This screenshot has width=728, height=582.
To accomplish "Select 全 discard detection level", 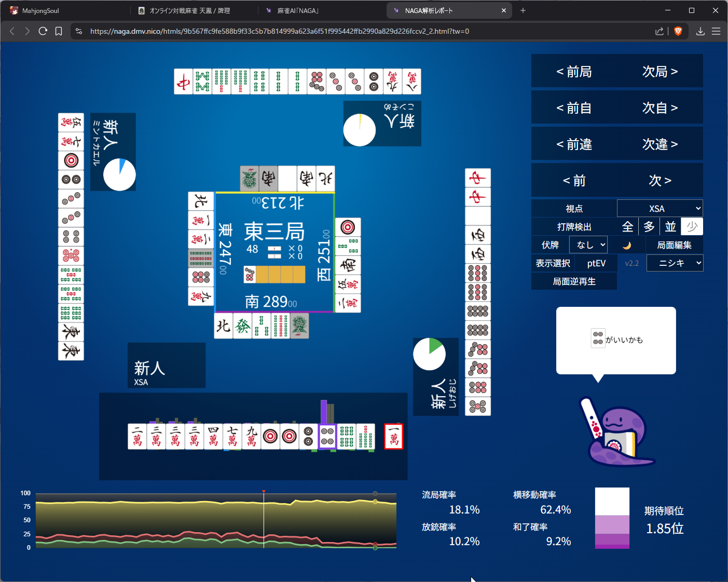I will [x=627, y=227].
